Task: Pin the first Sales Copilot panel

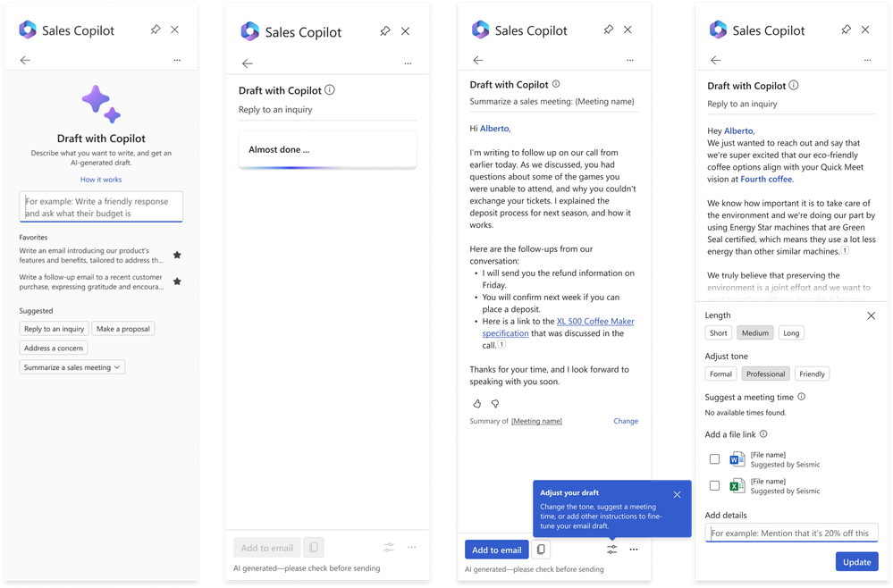Action: point(156,29)
